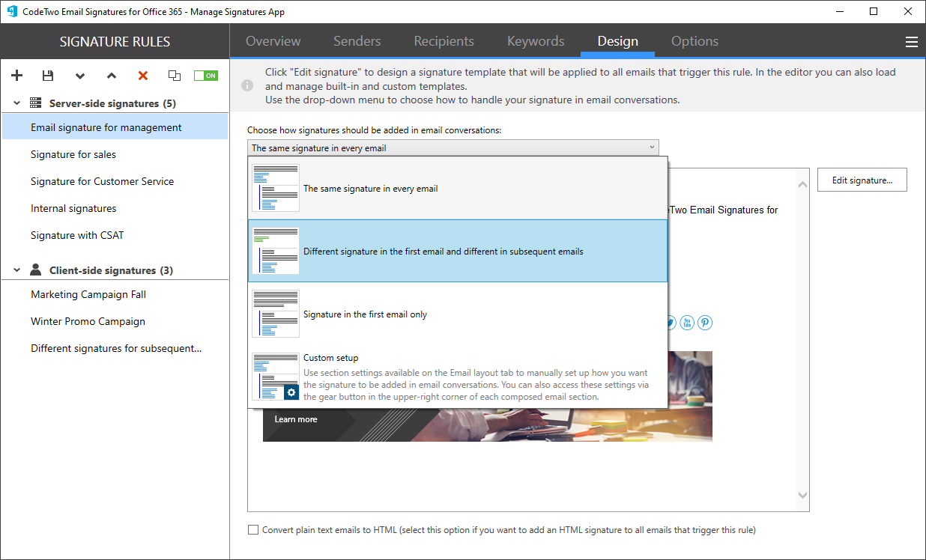
Task: Enable convert plain text emails to HTML
Action: pos(253,529)
